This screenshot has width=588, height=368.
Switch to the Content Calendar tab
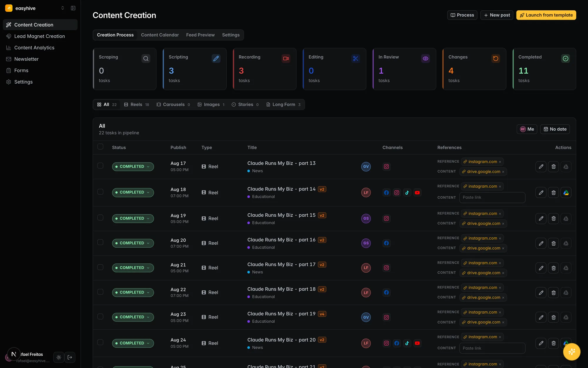point(160,35)
